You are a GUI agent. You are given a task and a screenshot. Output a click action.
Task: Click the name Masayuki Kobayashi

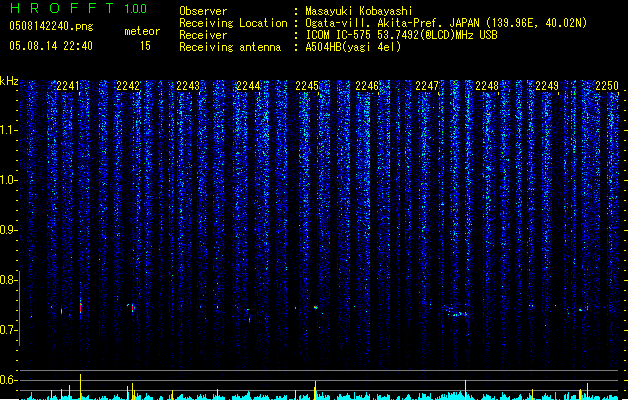pyautogui.click(x=359, y=11)
